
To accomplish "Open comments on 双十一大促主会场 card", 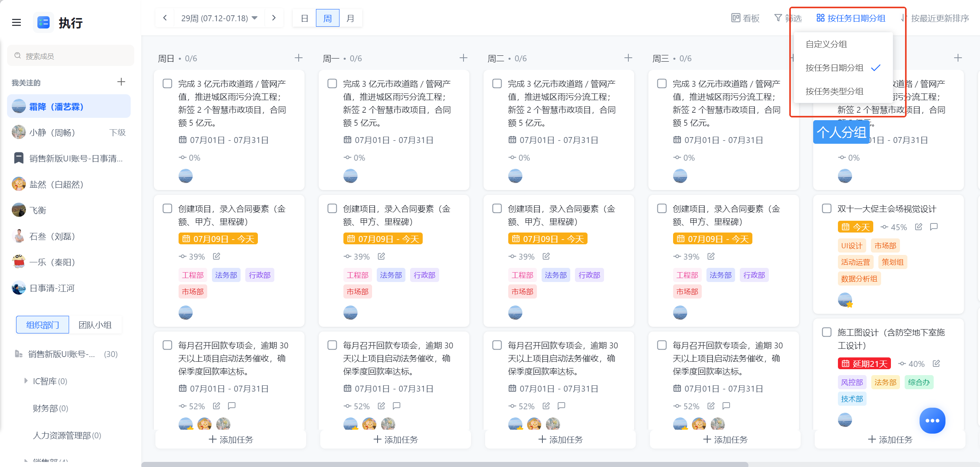I will pyautogui.click(x=934, y=227).
